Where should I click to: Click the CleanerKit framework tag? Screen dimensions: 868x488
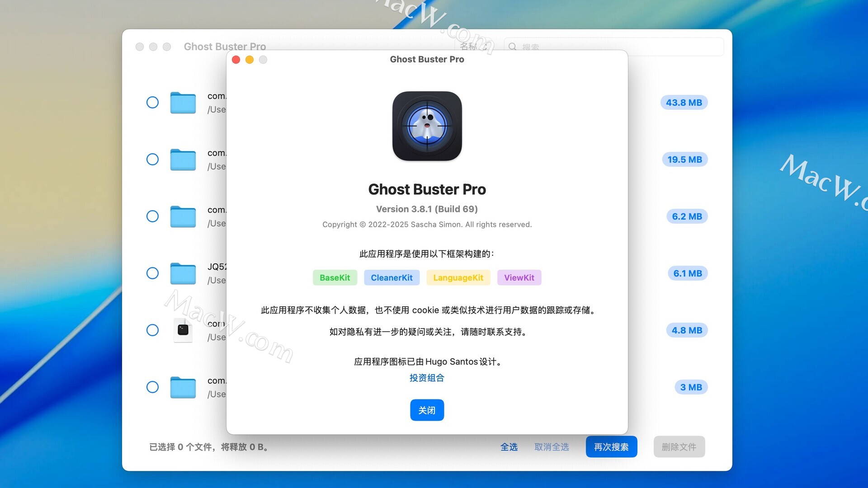pyautogui.click(x=392, y=278)
